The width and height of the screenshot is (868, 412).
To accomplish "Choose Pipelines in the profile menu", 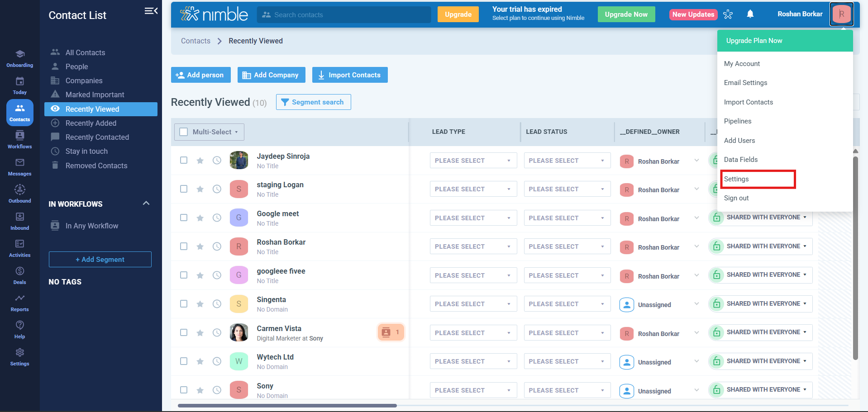I will 738,121.
